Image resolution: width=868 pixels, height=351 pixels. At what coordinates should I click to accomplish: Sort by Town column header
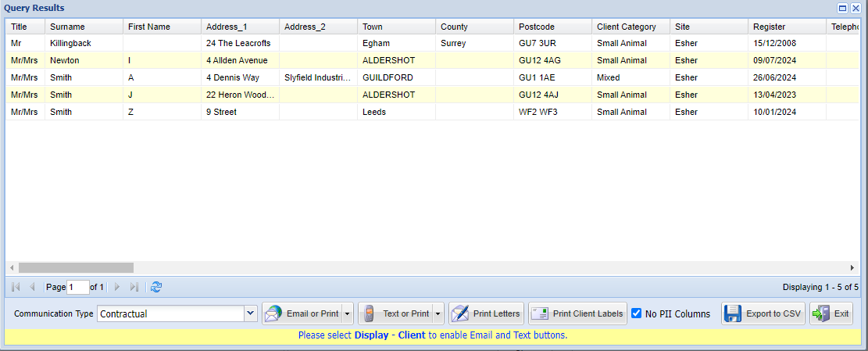pos(396,27)
